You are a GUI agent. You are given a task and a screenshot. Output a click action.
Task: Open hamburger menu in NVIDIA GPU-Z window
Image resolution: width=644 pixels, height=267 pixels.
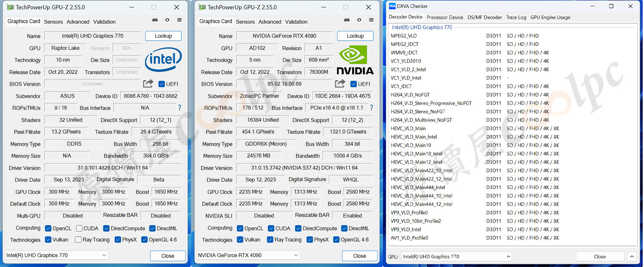[371, 20]
